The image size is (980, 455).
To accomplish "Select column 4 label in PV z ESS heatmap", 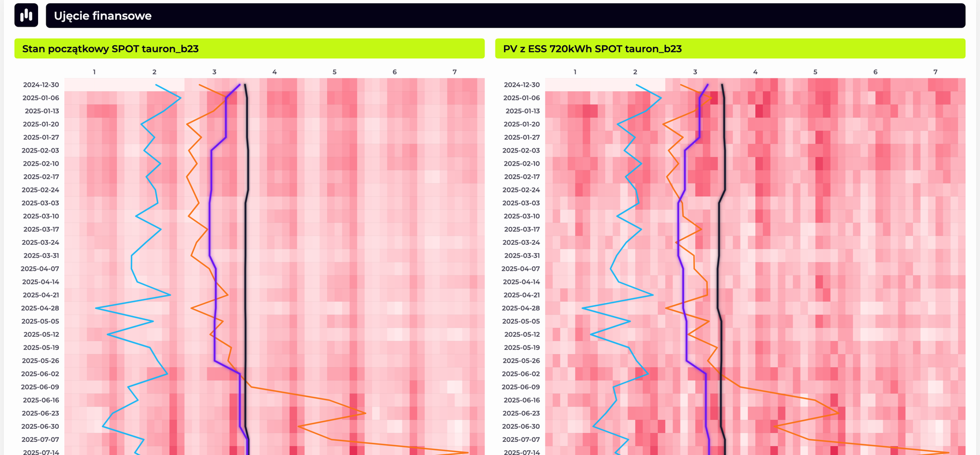I will pyautogui.click(x=755, y=72).
